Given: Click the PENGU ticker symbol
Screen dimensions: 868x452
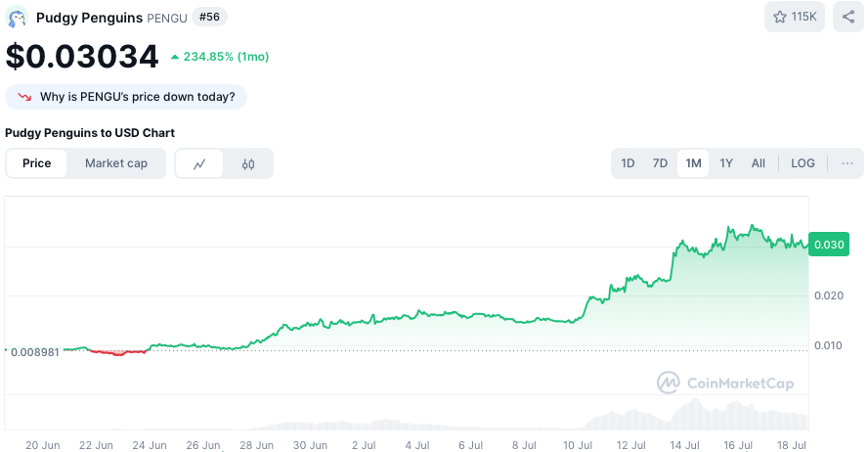Looking at the screenshot, I should pos(166,19).
